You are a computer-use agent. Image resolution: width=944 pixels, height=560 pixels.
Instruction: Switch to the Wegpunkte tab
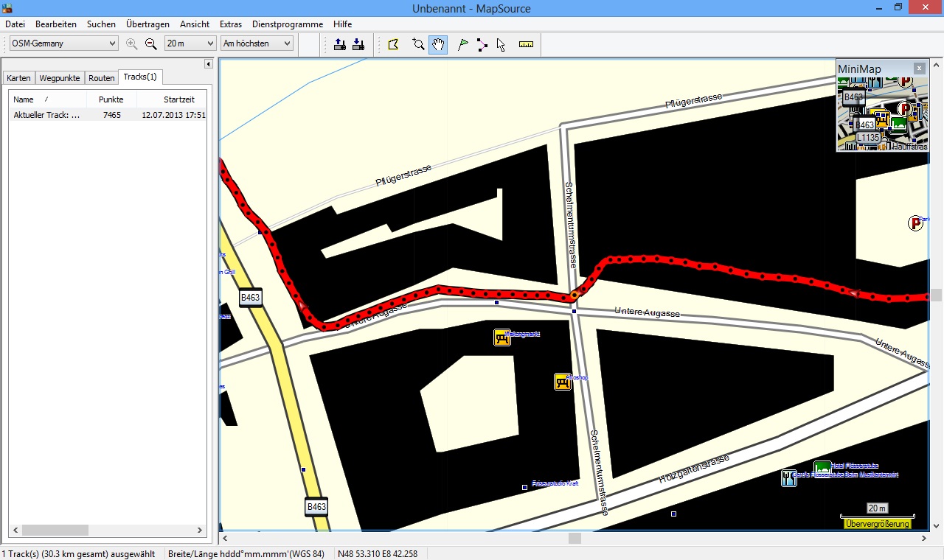point(60,78)
